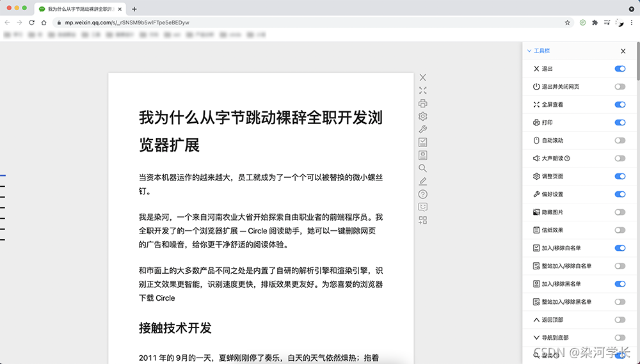
Task: Collapse the 工具栏 section chevron
Action: (529, 51)
